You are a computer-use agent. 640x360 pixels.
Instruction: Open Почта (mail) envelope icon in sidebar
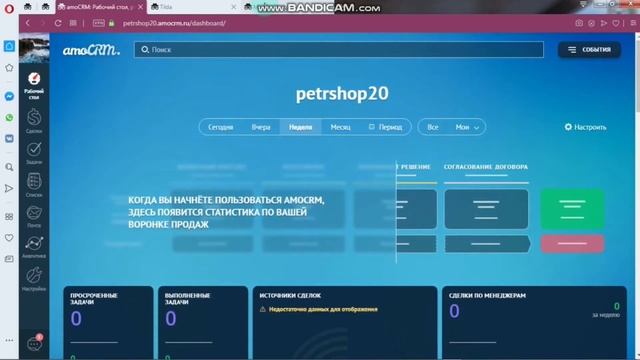click(x=34, y=216)
